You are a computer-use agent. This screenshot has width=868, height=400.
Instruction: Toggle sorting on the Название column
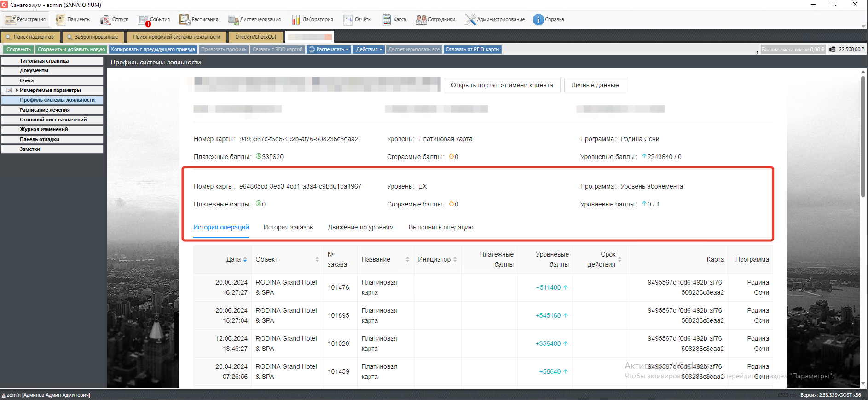pos(407,260)
